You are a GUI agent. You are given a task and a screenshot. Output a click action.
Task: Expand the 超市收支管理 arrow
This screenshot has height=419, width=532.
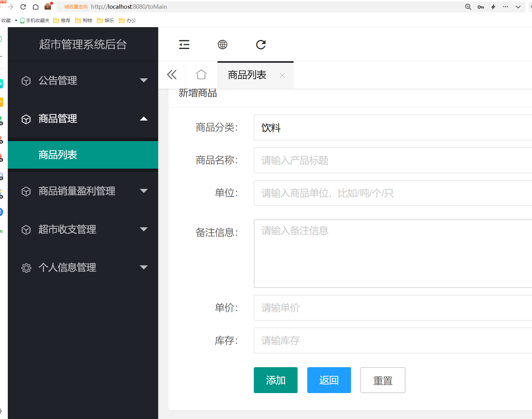click(x=144, y=229)
